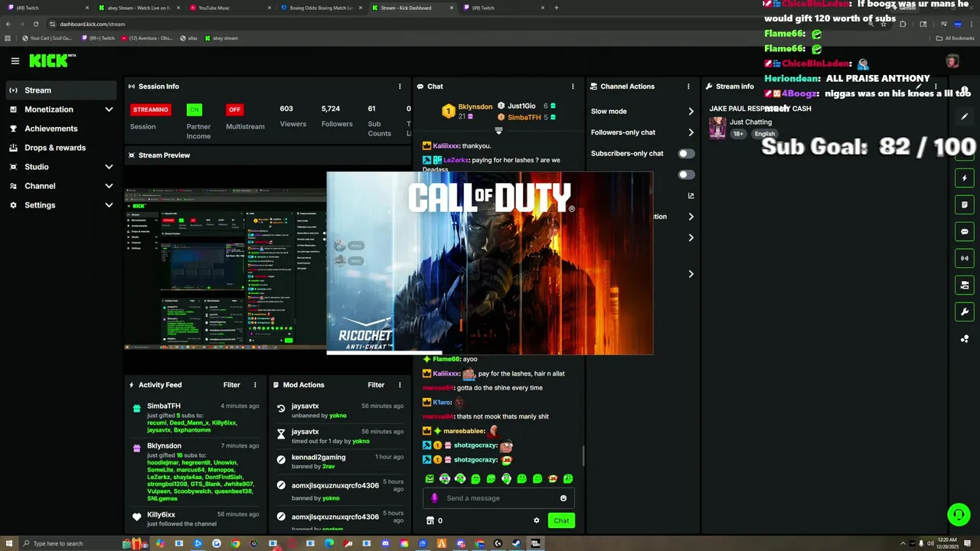Click the voice microphone icon in chat

point(434,498)
